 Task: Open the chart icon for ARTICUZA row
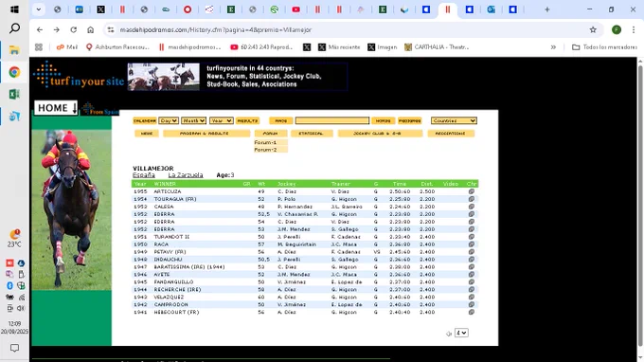click(471, 191)
